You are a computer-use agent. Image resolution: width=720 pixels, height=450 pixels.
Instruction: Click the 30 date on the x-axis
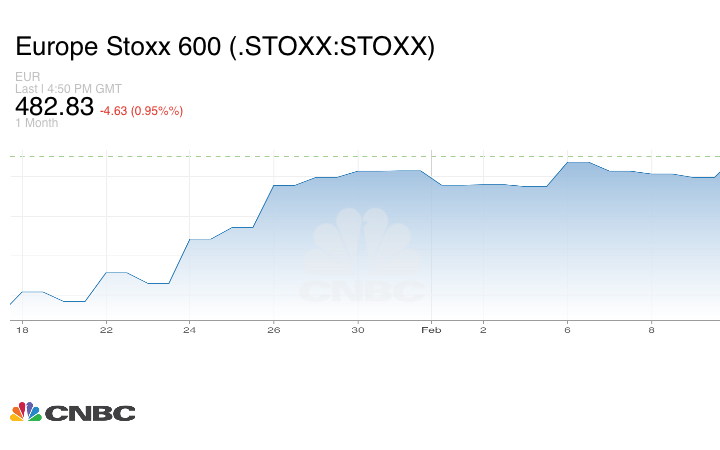[358, 330]
